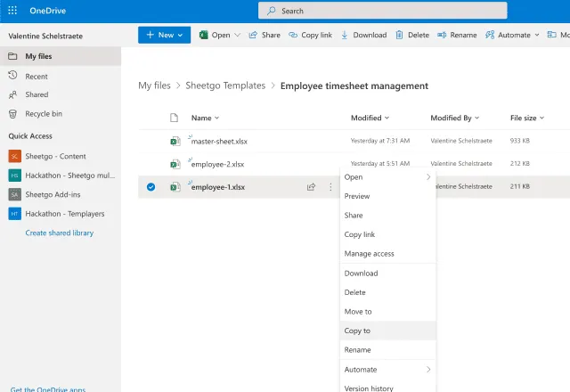Screen dimensions: 570x392
Task: Click Sheetgo - Content library tile icon
Action: [14, 157]
